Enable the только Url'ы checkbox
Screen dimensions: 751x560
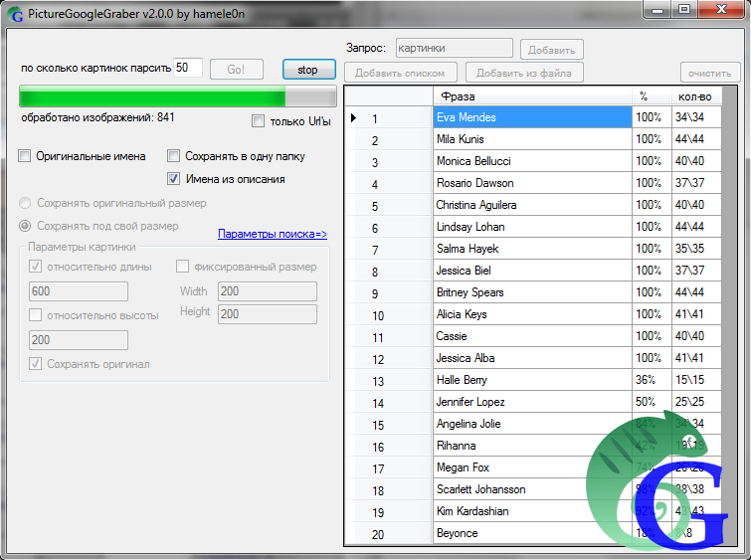click(x=259, y=121)
